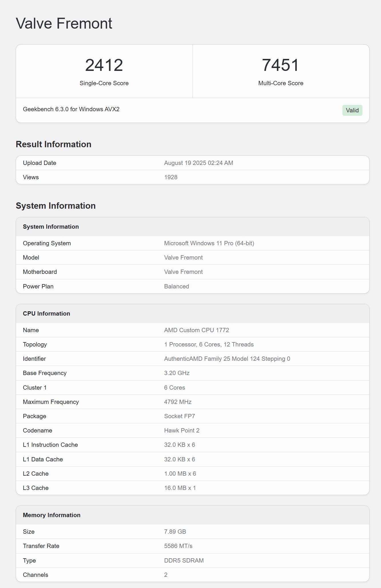Select the 16.0 MB x 1 L3 value

[180, 488]
